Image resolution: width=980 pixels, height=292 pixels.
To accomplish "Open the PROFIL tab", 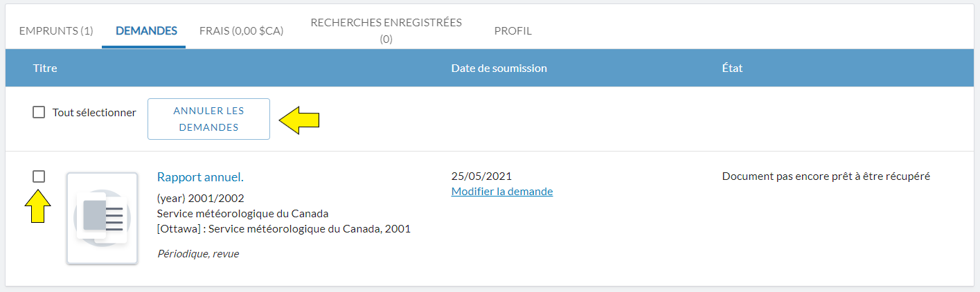I will click(513, 30).
